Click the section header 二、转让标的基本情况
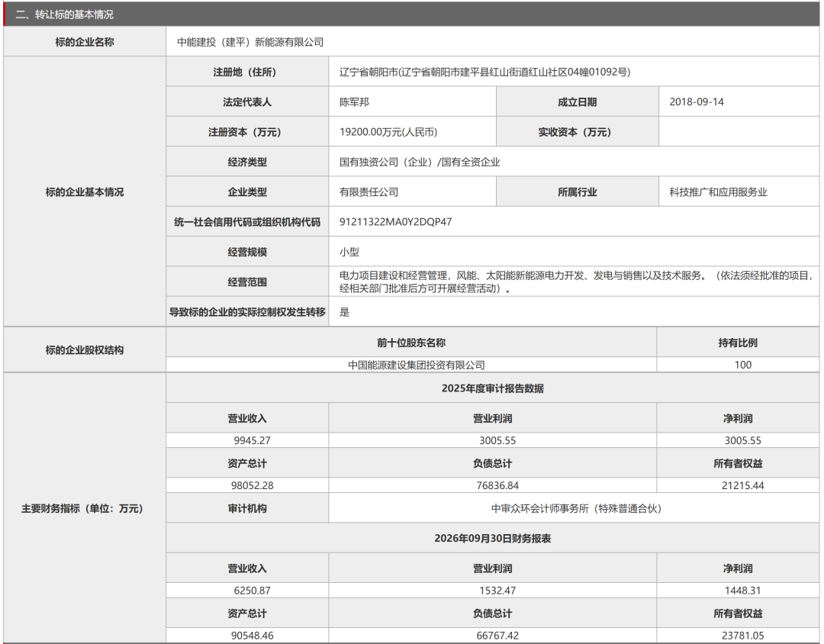824x644 pixels. pos(64,14)
